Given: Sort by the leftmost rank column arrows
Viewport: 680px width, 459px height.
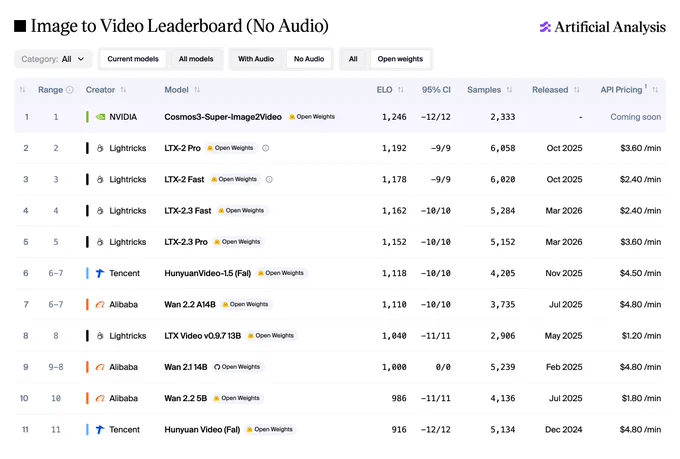Looking at the screenshot, I should (x=23, y=90).
